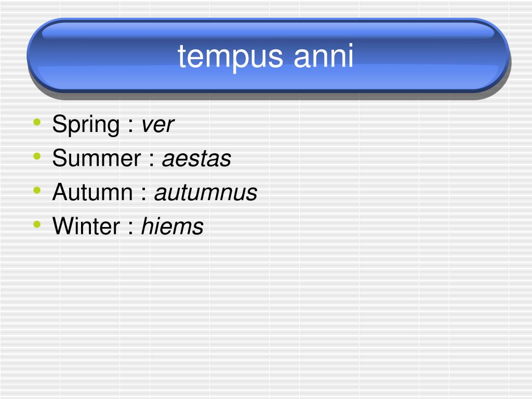The width and height of the screenshot is (532, 399).
Task: Click the word "Autumn"
Action: pos(92,192)
